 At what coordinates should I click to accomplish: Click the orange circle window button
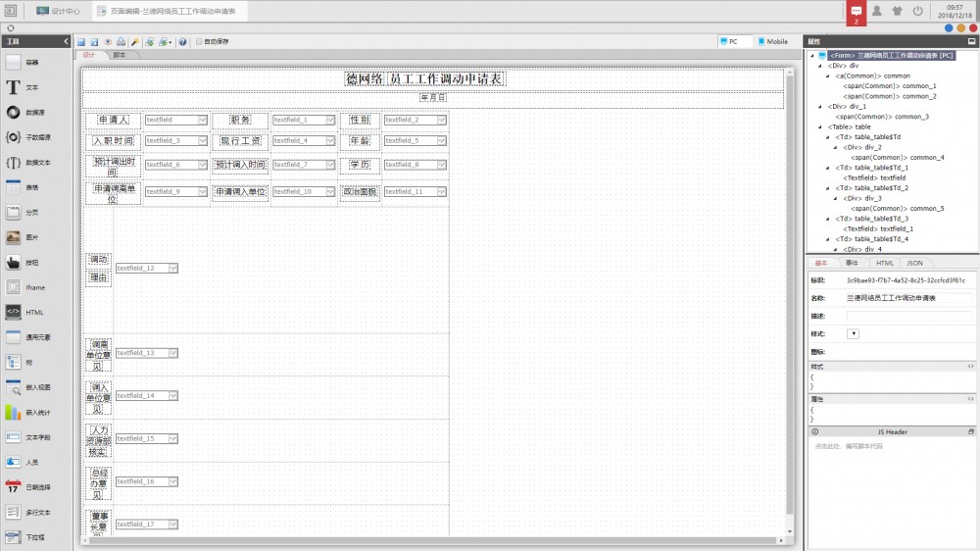click(x=960, y=28)
